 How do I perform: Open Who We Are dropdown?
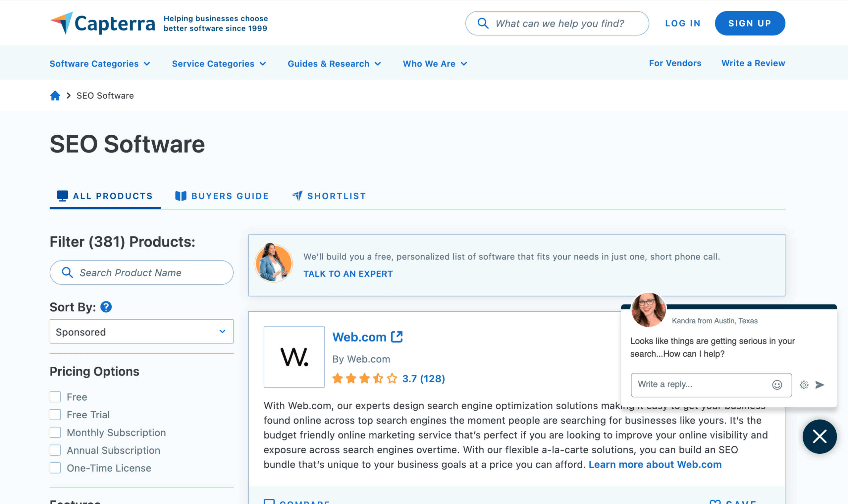click(x=435, y=64)
